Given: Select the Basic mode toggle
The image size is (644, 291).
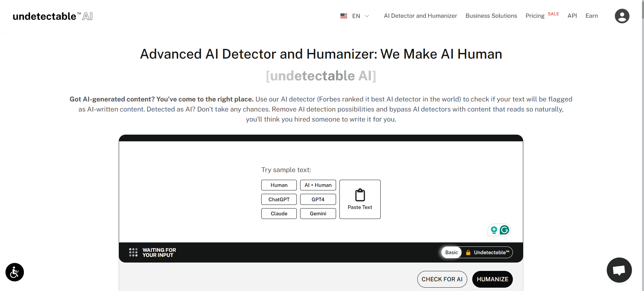Looking at the screenshot, I should [451, 252].
